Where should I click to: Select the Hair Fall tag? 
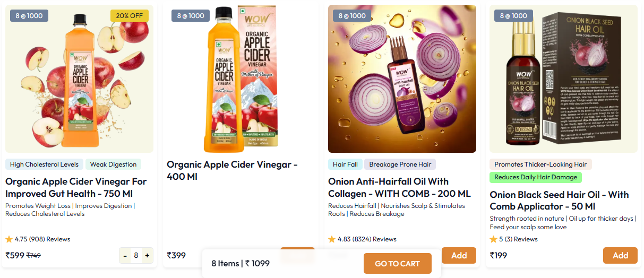pyautogui.click(x=345, y=164)
